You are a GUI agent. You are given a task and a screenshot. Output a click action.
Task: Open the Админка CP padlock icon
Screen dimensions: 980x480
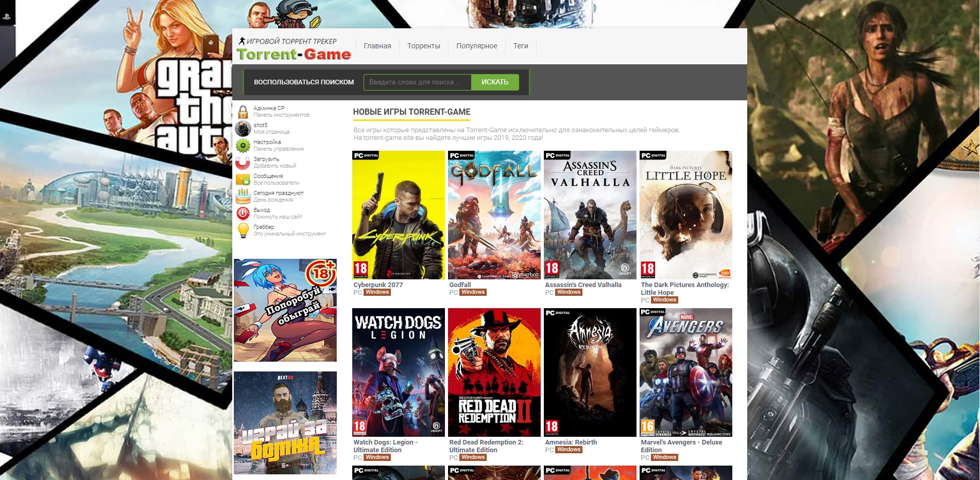click(243, 112)
